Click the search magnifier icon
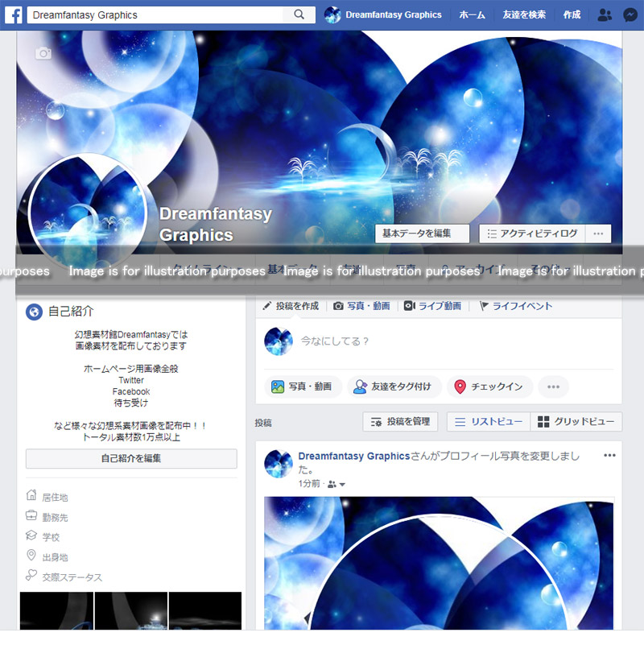The image size is (644, 649). pyautogui.click(x=299, y=14)
